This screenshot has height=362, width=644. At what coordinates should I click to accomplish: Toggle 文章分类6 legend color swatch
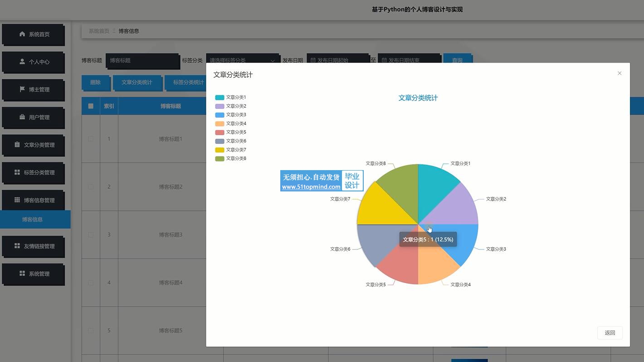[x=220, y=141]
